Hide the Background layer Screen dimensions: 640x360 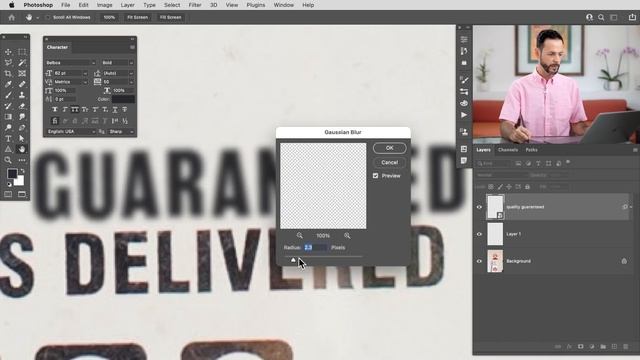(479, 261)
